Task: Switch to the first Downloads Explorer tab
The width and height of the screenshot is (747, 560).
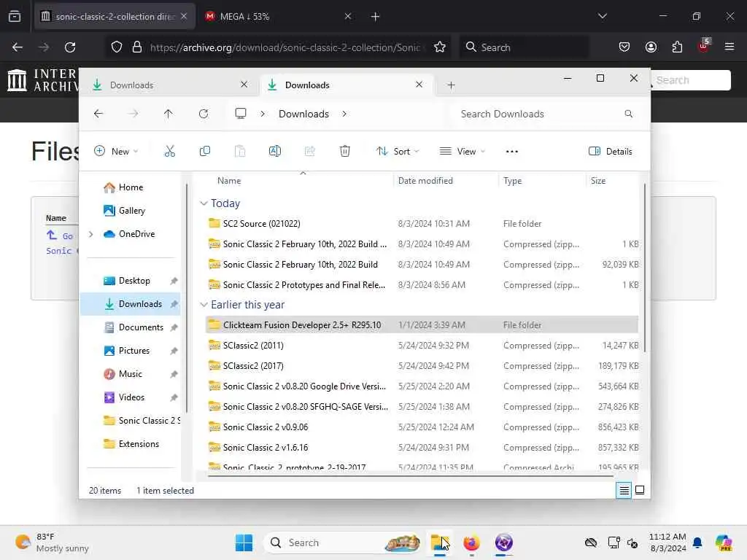Action: (x=170, y=85)
